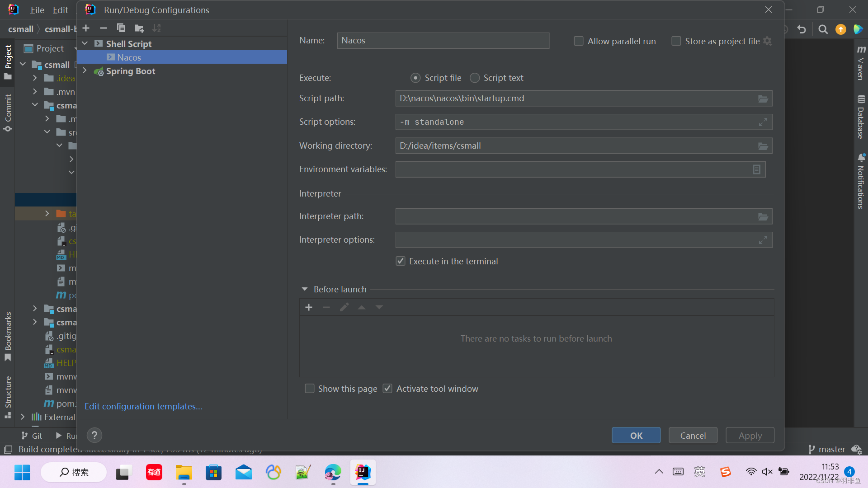The width and height of the screenshot is (868, 488).
Task: Open JetBrains toolbox icon at top right
Action: coord(858,29)
